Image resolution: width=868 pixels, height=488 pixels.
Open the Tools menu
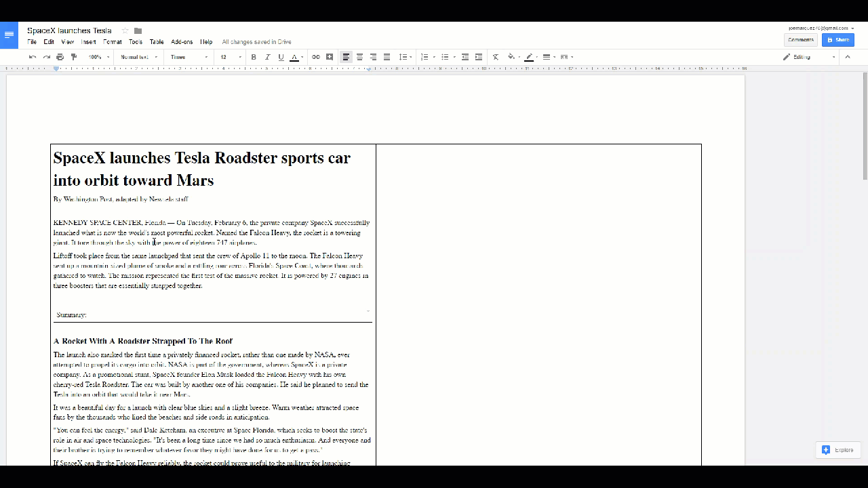[136, 42]
